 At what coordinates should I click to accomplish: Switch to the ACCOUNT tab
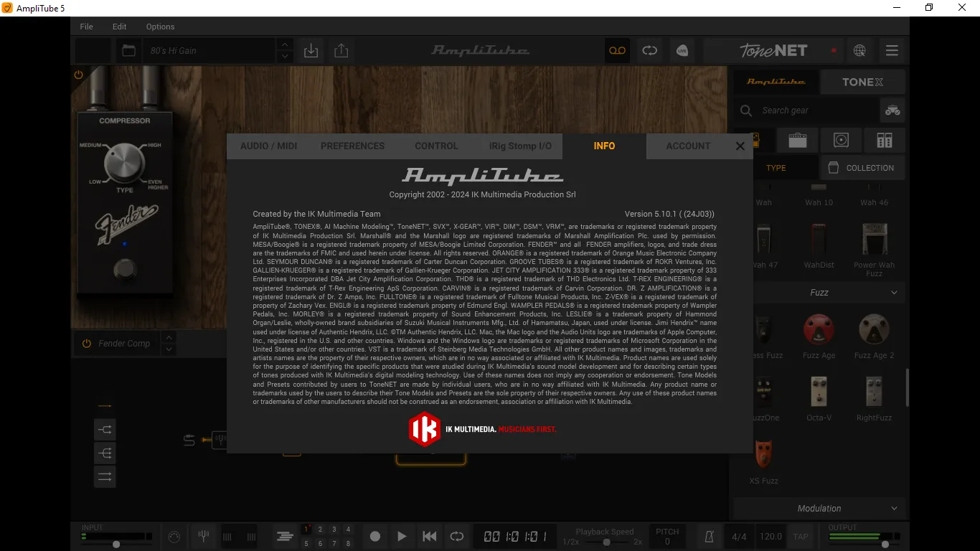(688, 146)
